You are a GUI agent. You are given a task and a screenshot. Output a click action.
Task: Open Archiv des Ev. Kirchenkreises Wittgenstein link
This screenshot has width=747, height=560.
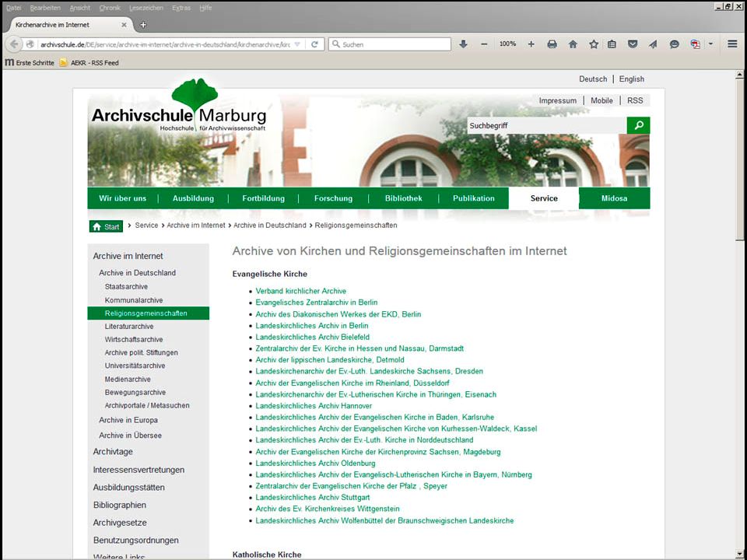[x=328, y=509]
